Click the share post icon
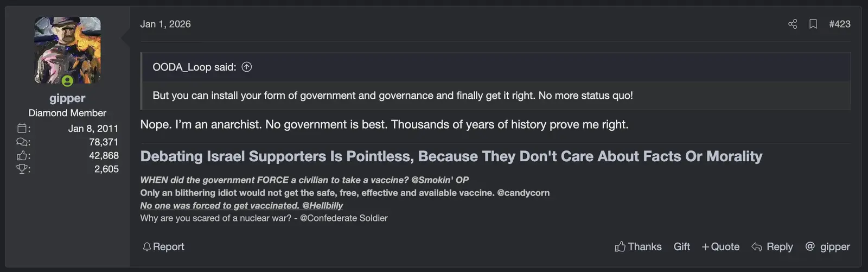Viewport: 868px width, 272px height. click(x=793, y=24)
